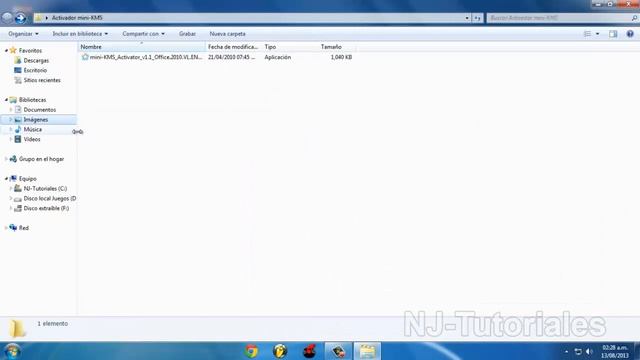This screenshot has height=360, width=640.
Task: Open the view options dropdown arrow
Action: [598, 34]
